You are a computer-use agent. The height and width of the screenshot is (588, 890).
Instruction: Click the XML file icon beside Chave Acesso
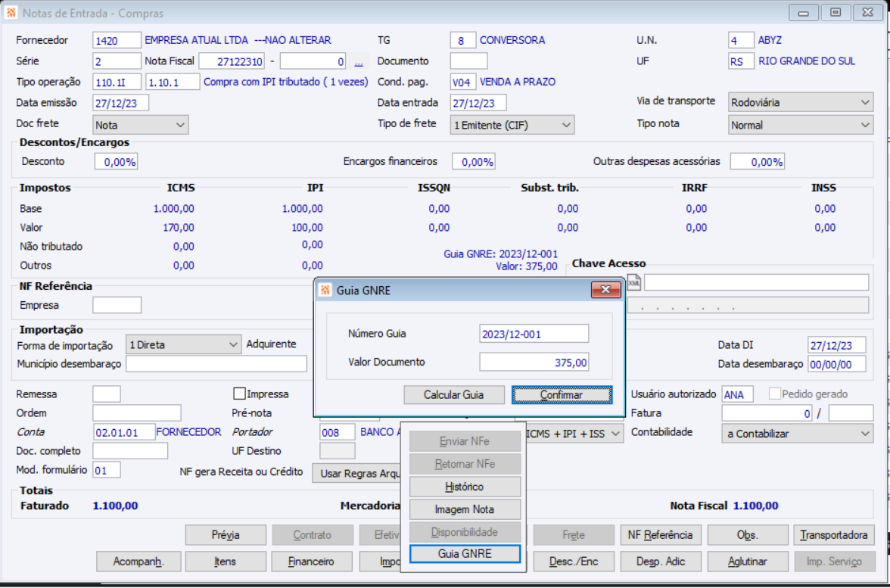pos(633,282)
